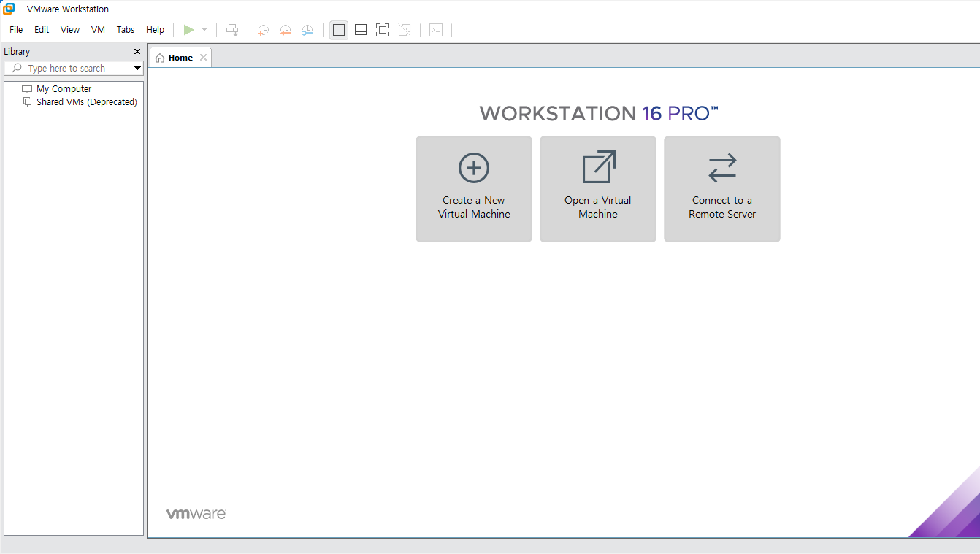This screenshot has height=554, width=980.
Task: Click the plus circle icon on Create tile
Action: coord(474,168)
